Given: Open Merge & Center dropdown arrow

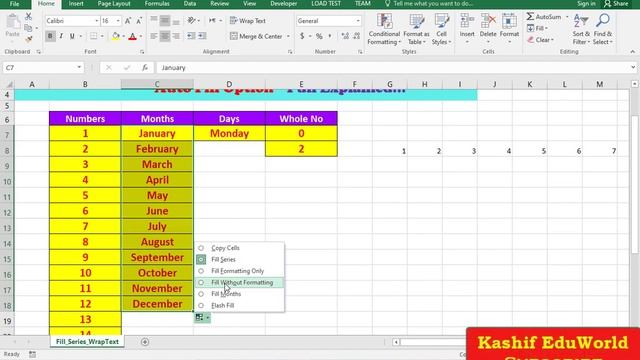Looking at the screenshot, I should [x=288, y=36].
